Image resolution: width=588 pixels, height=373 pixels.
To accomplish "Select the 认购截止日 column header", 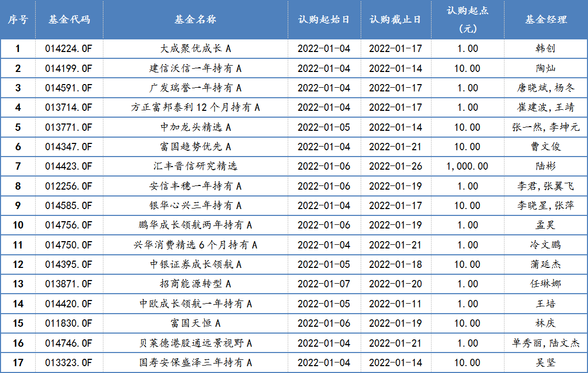I will click(396, 19).
